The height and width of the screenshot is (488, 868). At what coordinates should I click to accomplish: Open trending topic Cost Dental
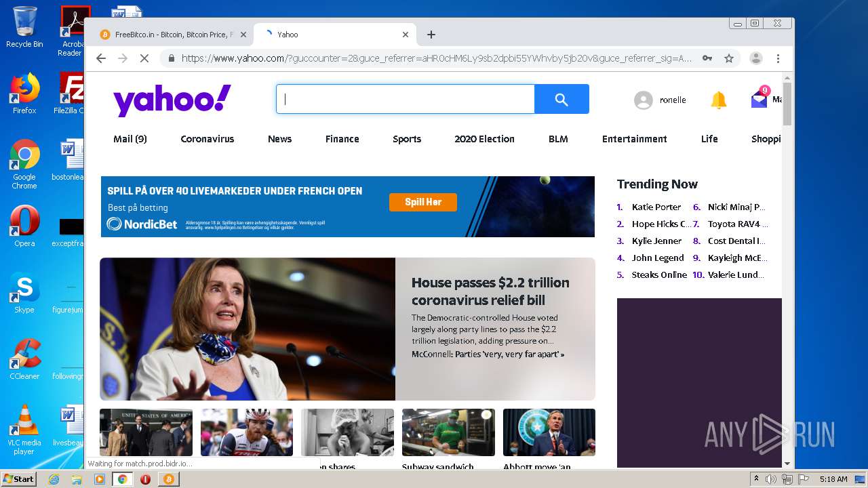[x=736, y=241]
